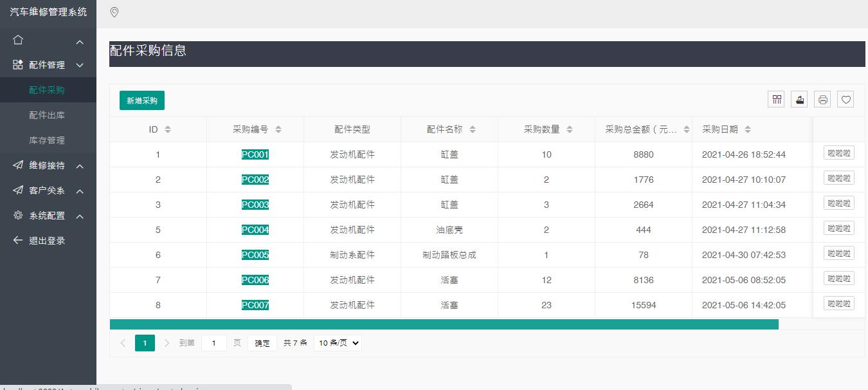Click the export table data icon

799,99
